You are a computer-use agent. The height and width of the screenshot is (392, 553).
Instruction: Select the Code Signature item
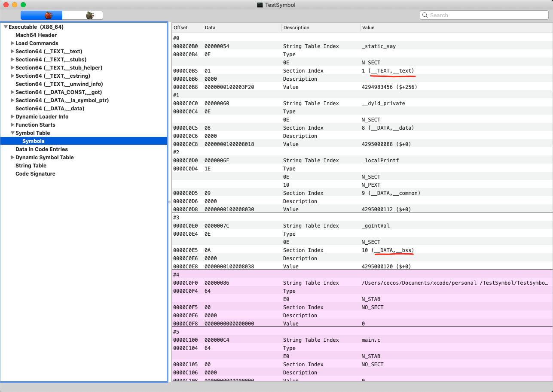[35, 174]
